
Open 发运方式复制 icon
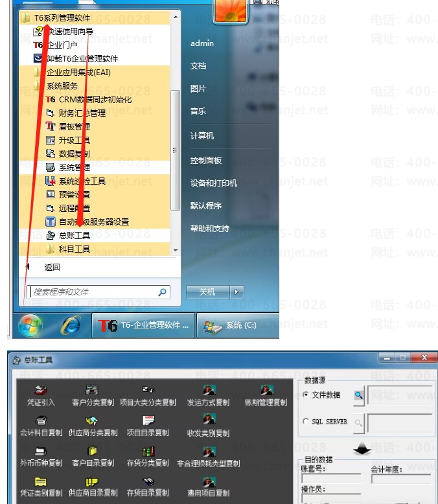click(209, 396)
